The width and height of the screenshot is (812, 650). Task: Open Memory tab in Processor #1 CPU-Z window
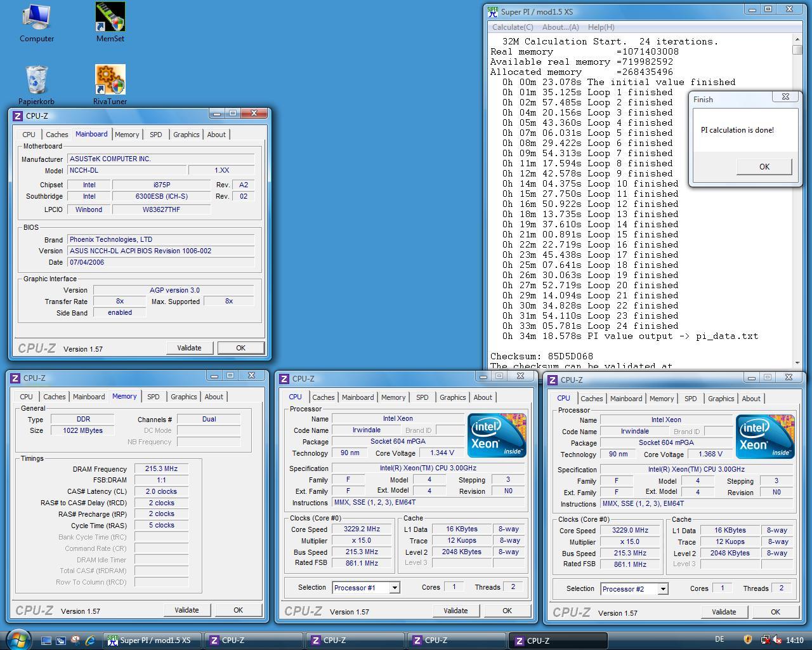[393, 397]
